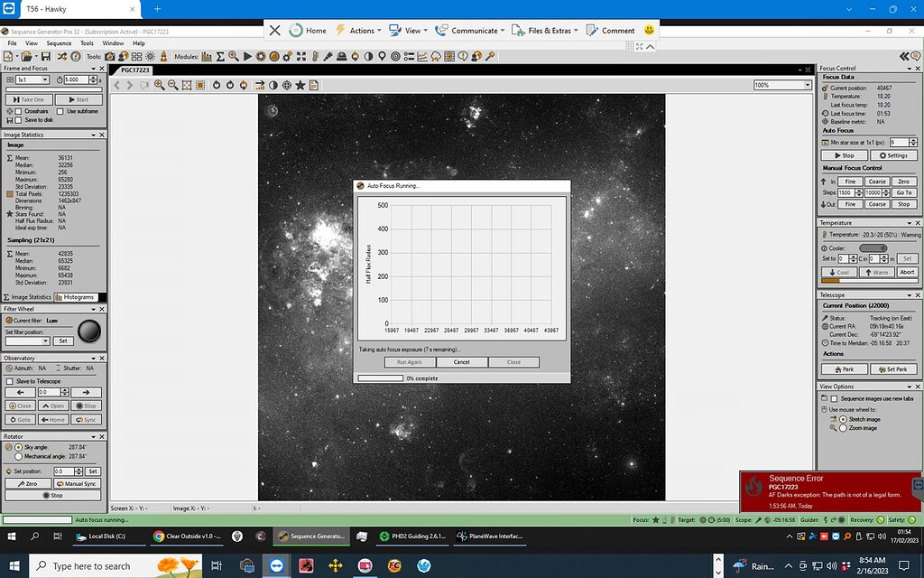
Task: Open the Help menu
Action: coord(138,43)
